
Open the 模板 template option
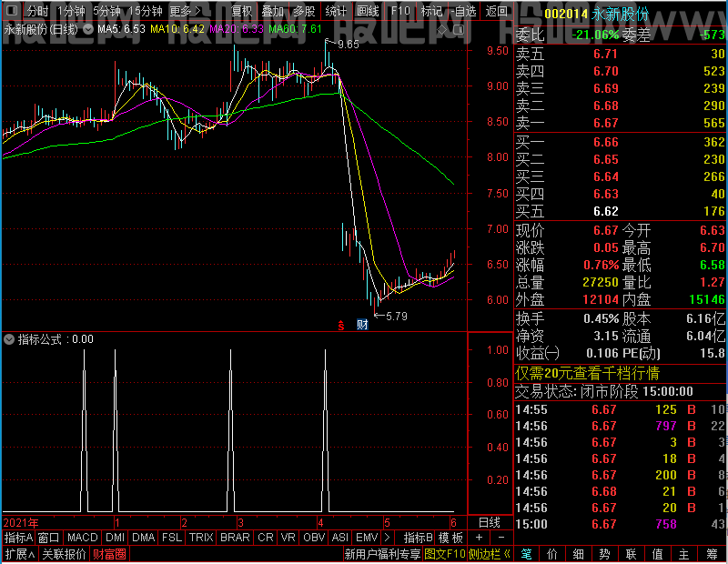point(450,538)
